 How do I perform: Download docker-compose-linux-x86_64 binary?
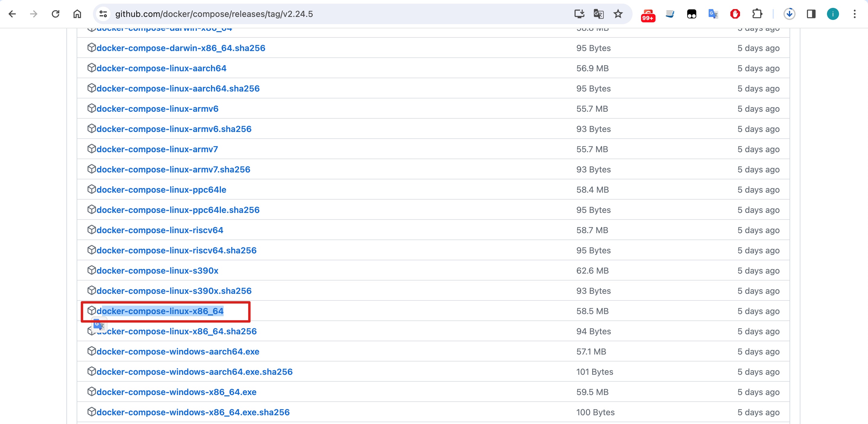pyautogui.click(x=160, y=311)
